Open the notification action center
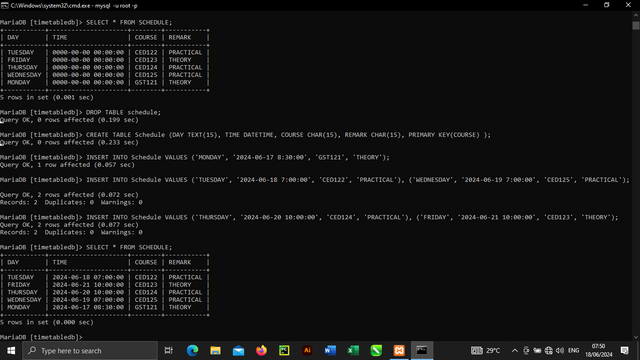Viewport: 640px width, 360px height. [624, 351]
